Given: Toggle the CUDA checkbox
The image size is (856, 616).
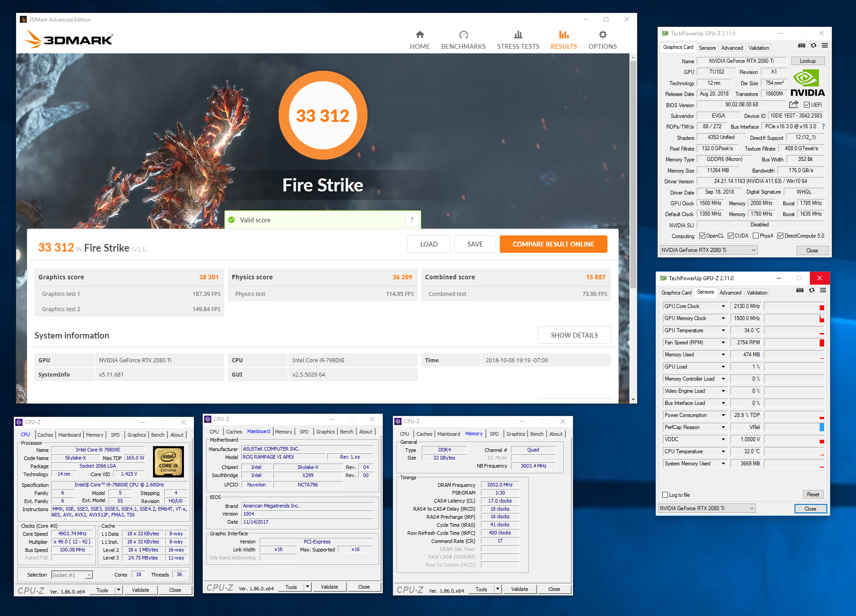Looking at the screenshot, I should [730, 236].
